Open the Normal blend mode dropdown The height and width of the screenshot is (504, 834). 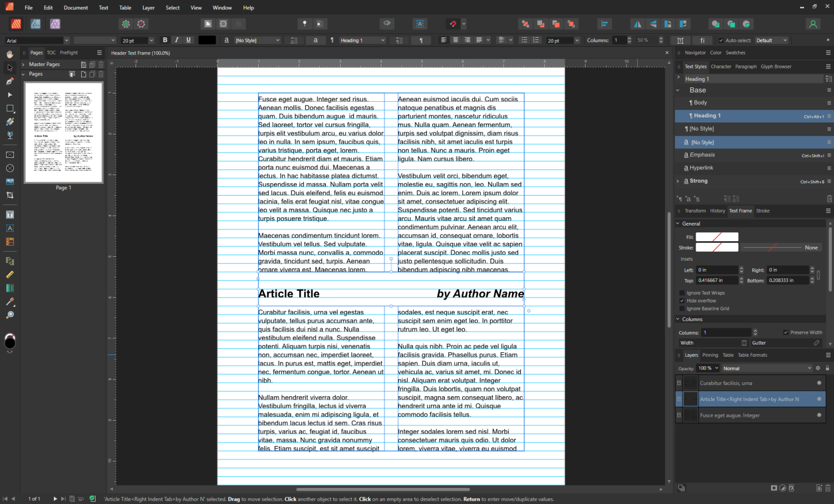pyautogui.click(x=767, y=368)
